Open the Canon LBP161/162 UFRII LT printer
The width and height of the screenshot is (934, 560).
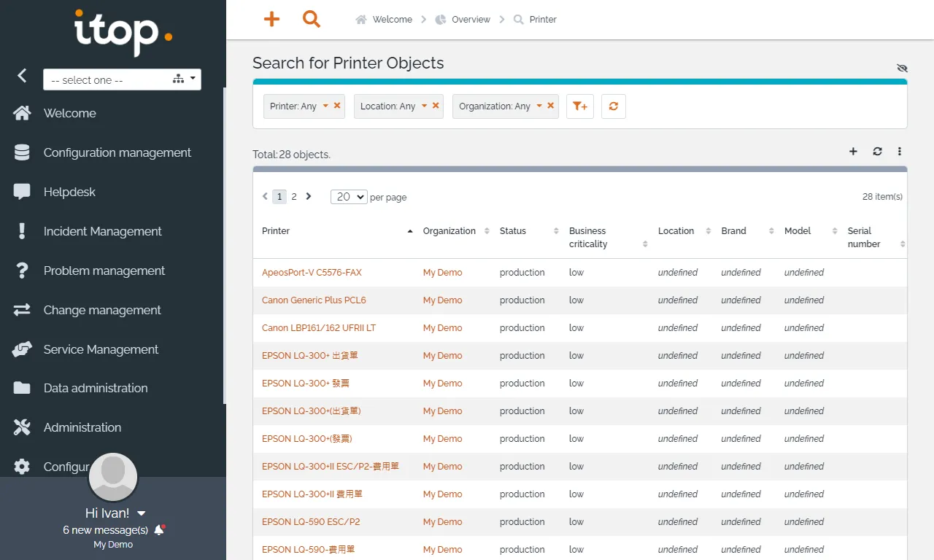319,328
